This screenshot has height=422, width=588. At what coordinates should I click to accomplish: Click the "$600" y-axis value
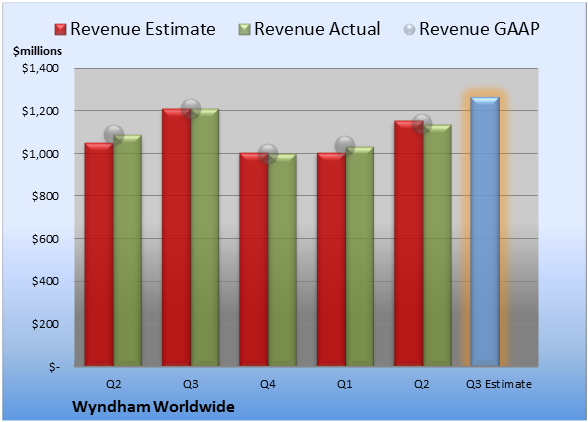pyautogui.click(x=45, y=239)
